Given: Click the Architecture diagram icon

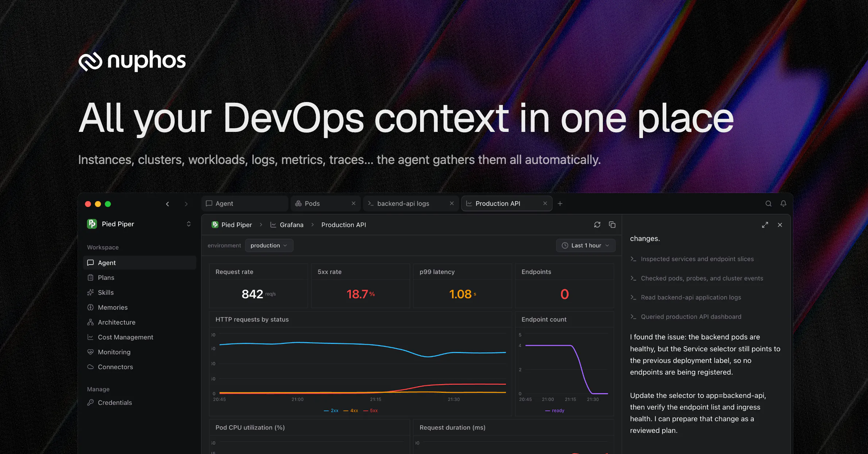Looking at the screenshot, I should point(90,322).
